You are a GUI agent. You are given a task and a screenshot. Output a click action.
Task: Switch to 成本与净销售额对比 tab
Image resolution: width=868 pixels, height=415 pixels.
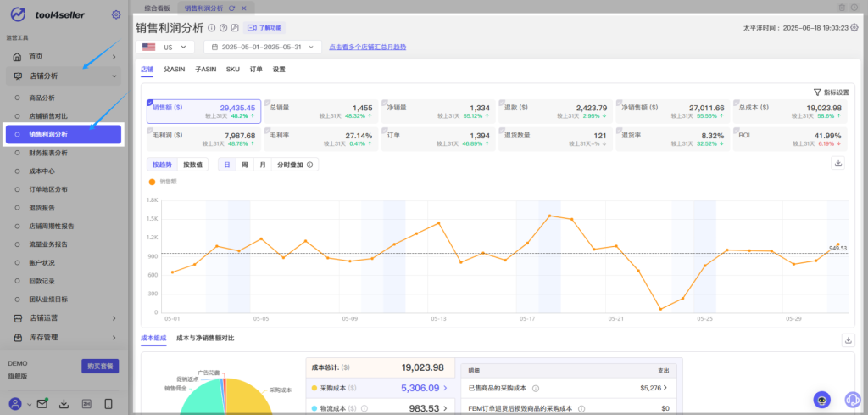tap(205, 338)
